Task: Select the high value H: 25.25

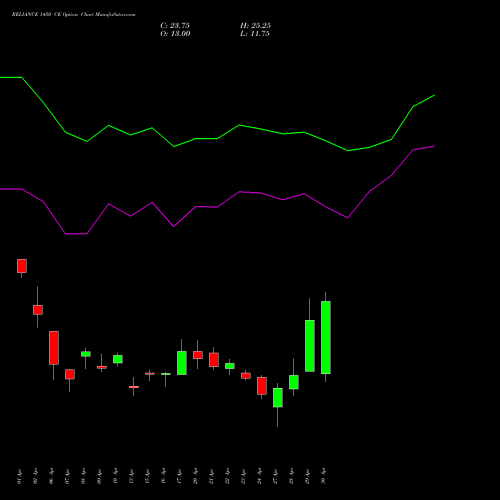Action: (256, 26)
